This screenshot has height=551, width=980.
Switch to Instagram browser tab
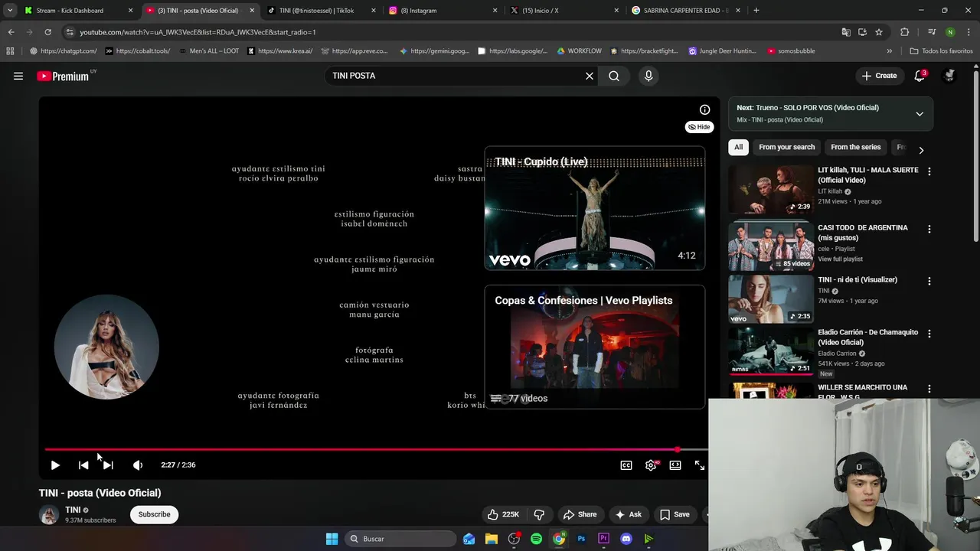pos(443,11)
